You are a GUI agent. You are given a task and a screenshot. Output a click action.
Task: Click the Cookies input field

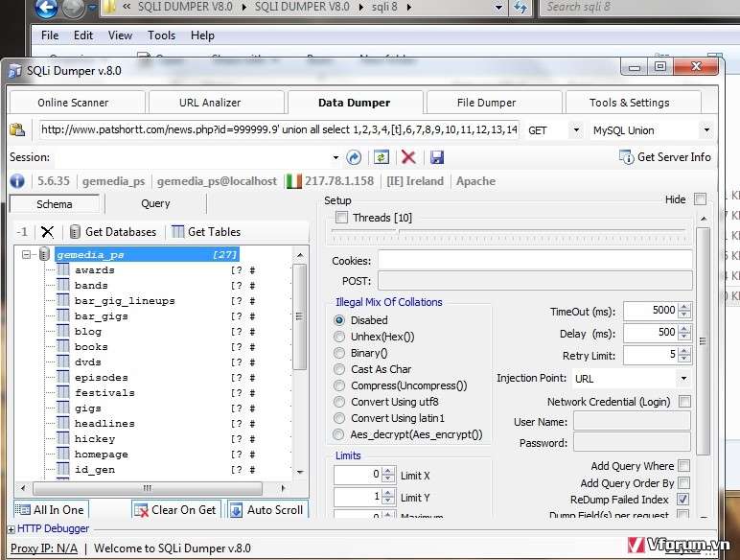tap(535, 261)
